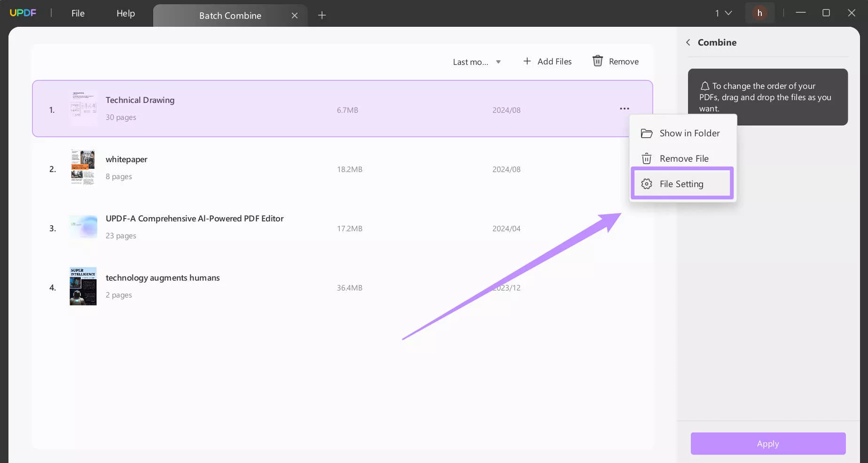This screenshot has height=463, width=868.
Task: Expand the window count dropdown
Action: (724, 13)
